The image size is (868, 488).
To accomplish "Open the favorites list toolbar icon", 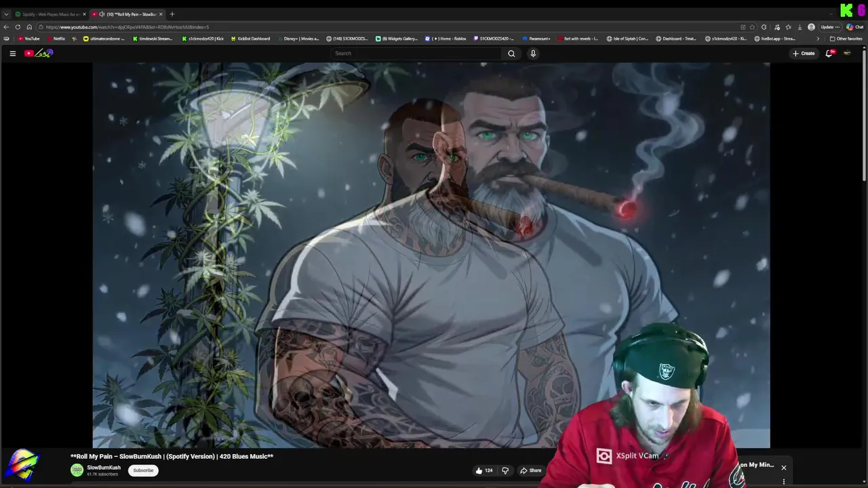I will (788, 27).
